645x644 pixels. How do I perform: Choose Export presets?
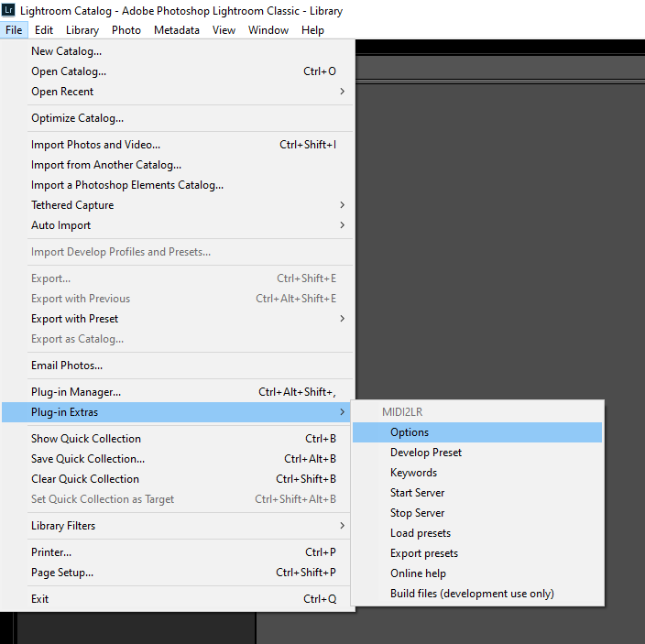pyautogui.click(x=477, y=553)
